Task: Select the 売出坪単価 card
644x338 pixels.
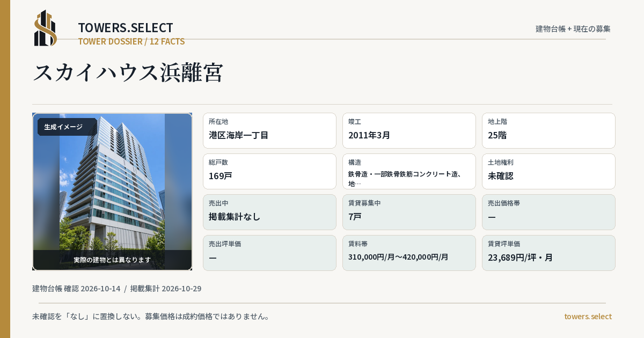Action: pos(269,253)
